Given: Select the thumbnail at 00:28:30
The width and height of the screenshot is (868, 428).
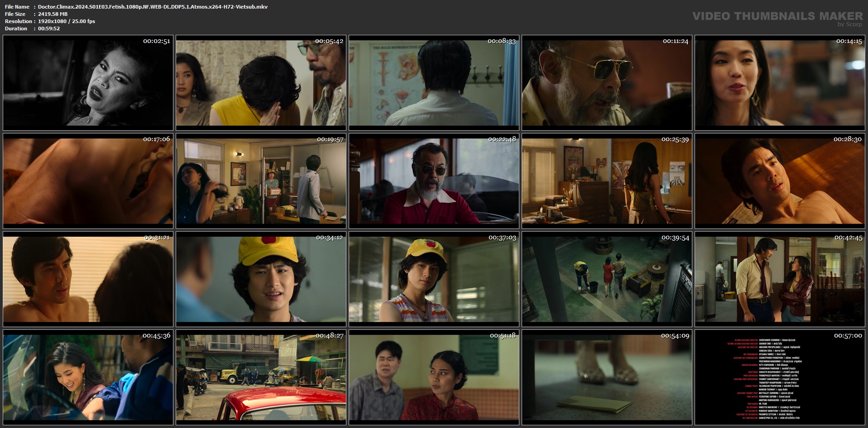Looking at the screenshot, I should [780, 181].
